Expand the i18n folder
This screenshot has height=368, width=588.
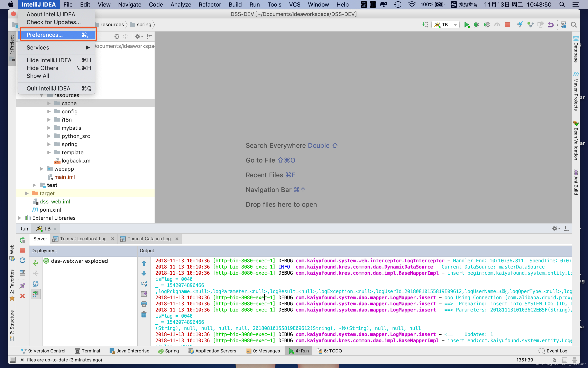(49, 120)
